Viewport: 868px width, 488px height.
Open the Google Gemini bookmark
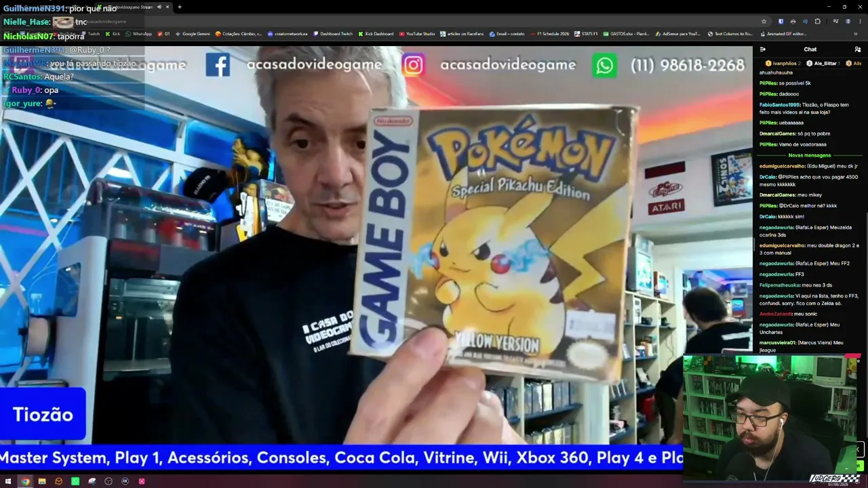[x=193, y=34]
